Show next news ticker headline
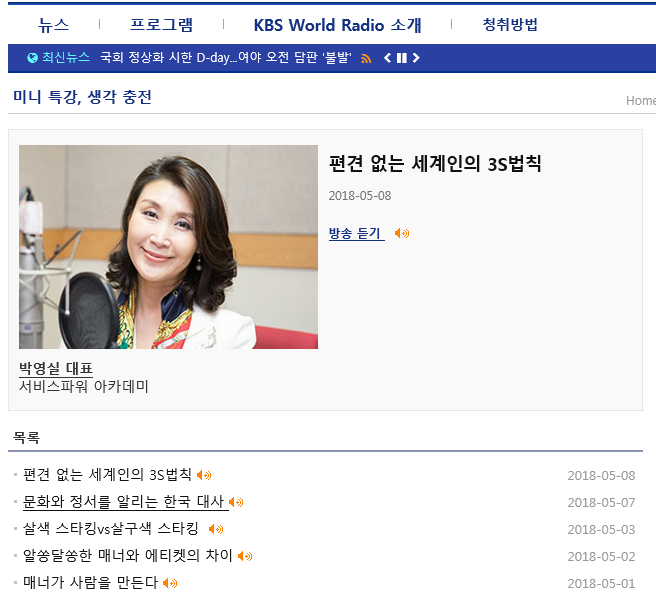The width and height of the screenshot is (656, 595). click(416, 58)
